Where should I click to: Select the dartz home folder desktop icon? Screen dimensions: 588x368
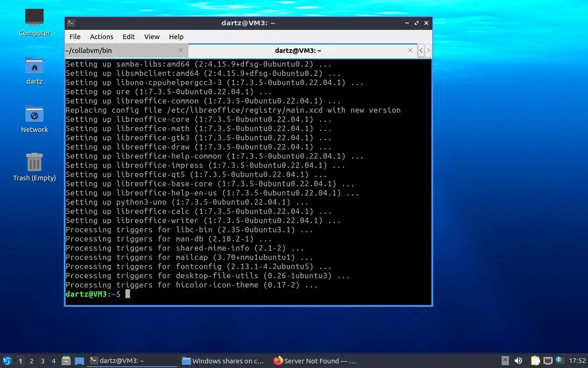point(34,71)
